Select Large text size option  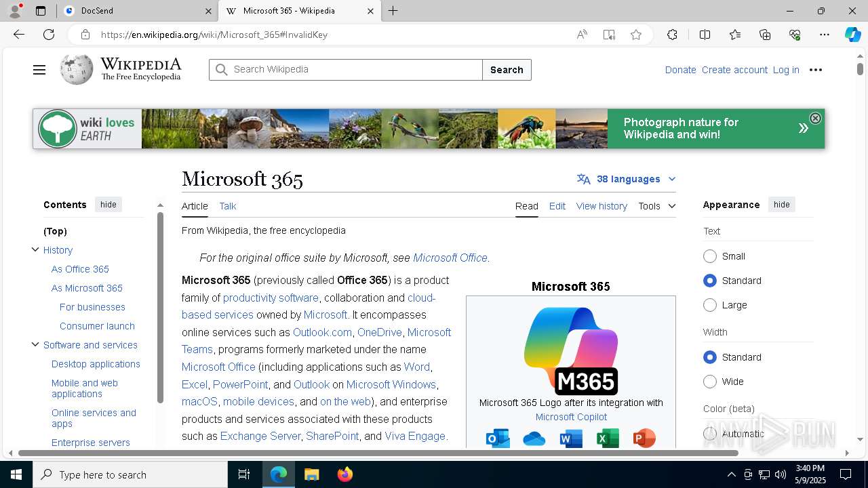[710, 305]
